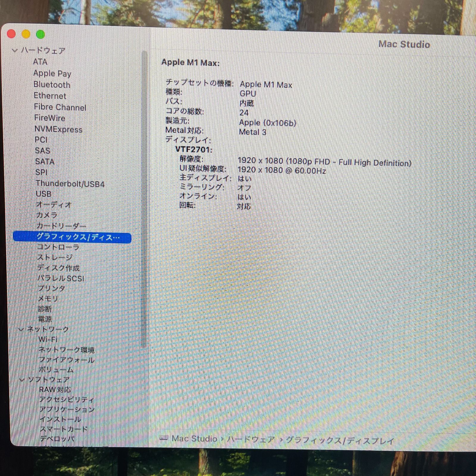The image size is (476, 476).
Task: Collapse the ハードウェア section chevron
Action: (x=14, y=51)
